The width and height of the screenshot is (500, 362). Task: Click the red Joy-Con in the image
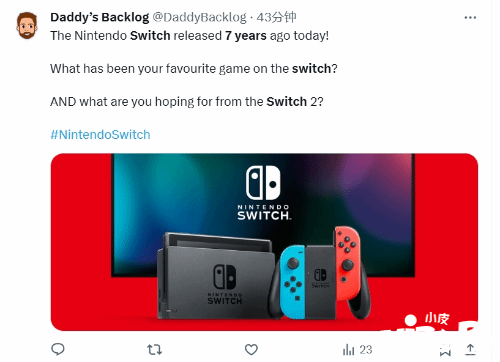point(348,263)
